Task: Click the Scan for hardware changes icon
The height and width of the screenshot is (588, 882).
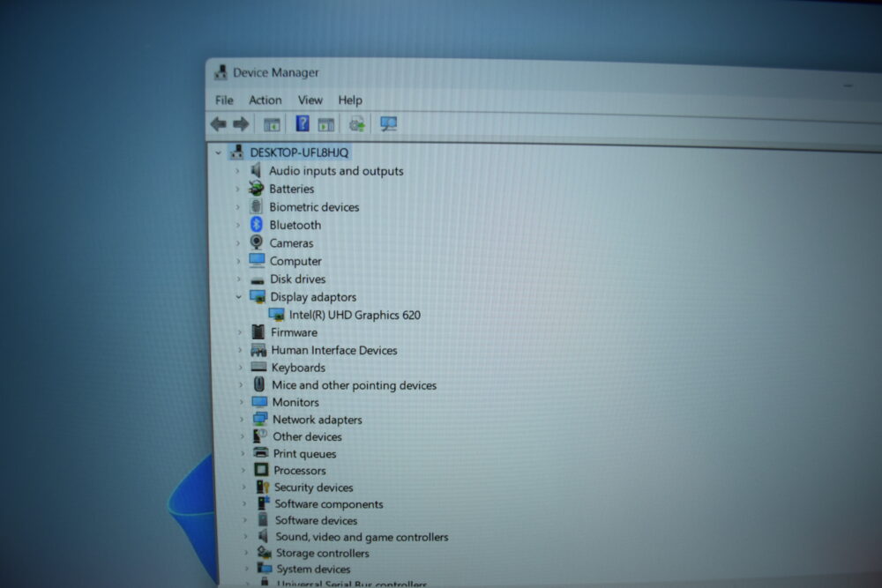Action: tap(388, 123)
